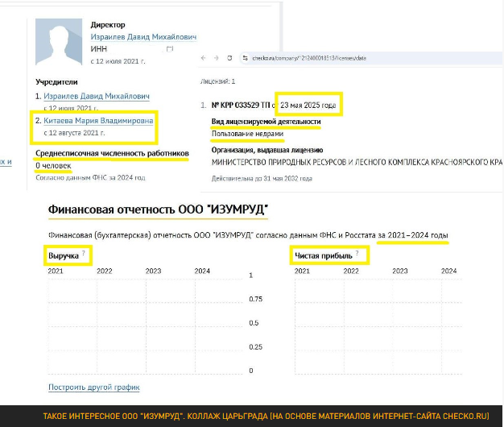
Task: Click the site info icon in address bar
Action: 242,58
